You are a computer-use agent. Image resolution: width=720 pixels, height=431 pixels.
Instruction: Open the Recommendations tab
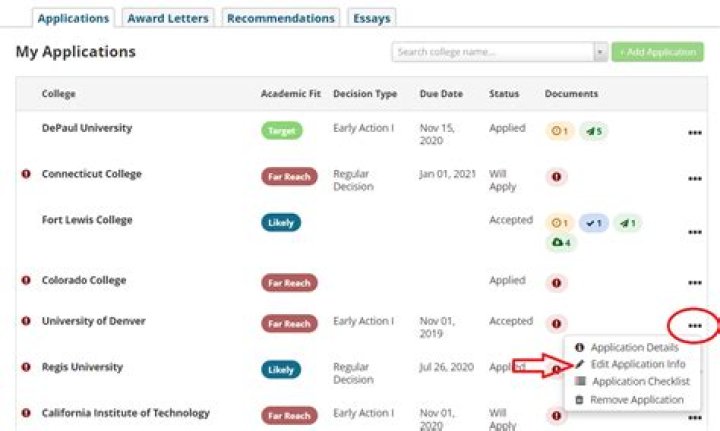281,18
